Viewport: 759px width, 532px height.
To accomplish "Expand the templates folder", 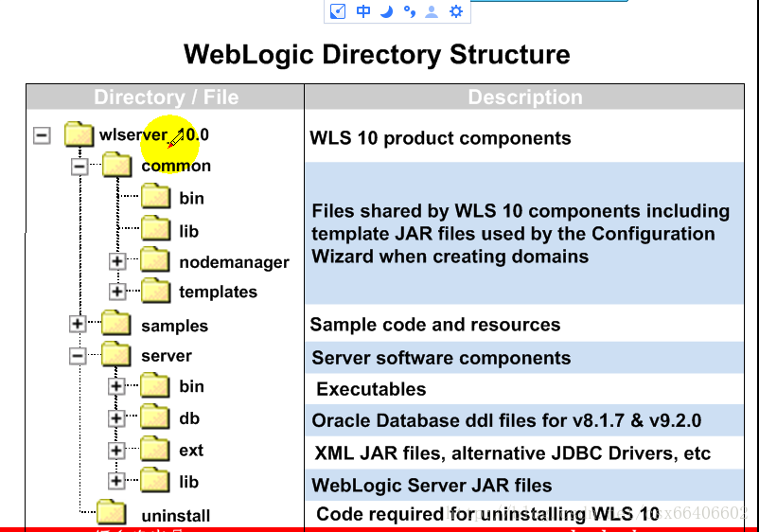I will click(117, 292).
